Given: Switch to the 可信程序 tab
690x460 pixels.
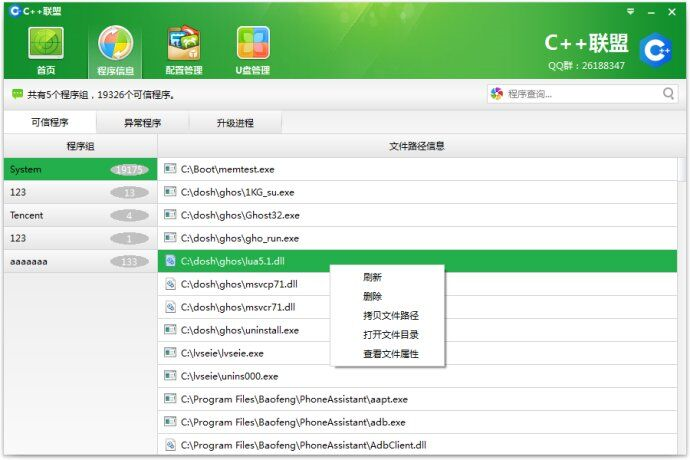Looking at the screenshot, I should coord(50,122).
